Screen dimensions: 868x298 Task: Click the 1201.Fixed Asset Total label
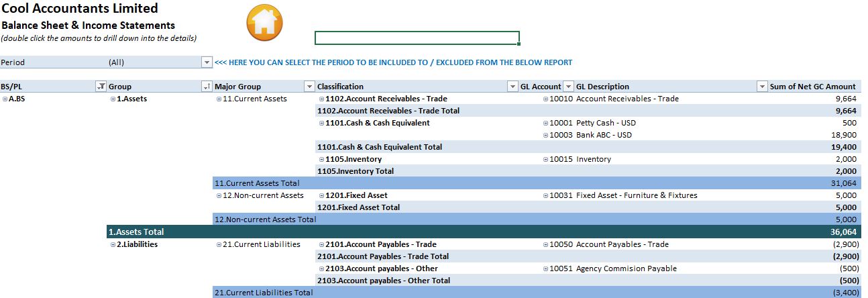coord(358,207)
